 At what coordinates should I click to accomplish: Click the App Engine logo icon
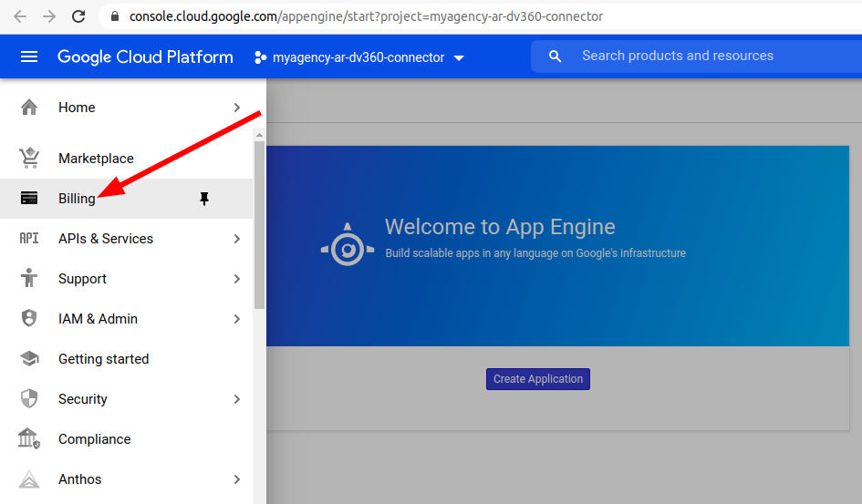[x=348, y=245]
